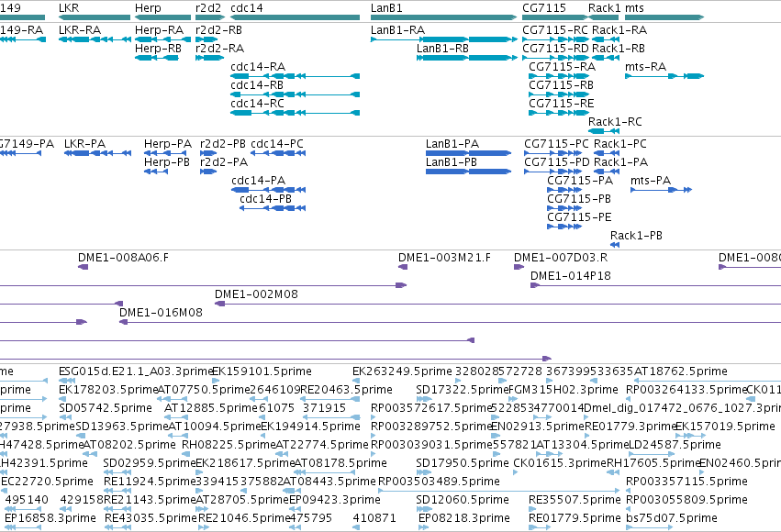The image size is (781, 532).
Task: Click transcript label LanB1-RA
Action: pos(397,30)
